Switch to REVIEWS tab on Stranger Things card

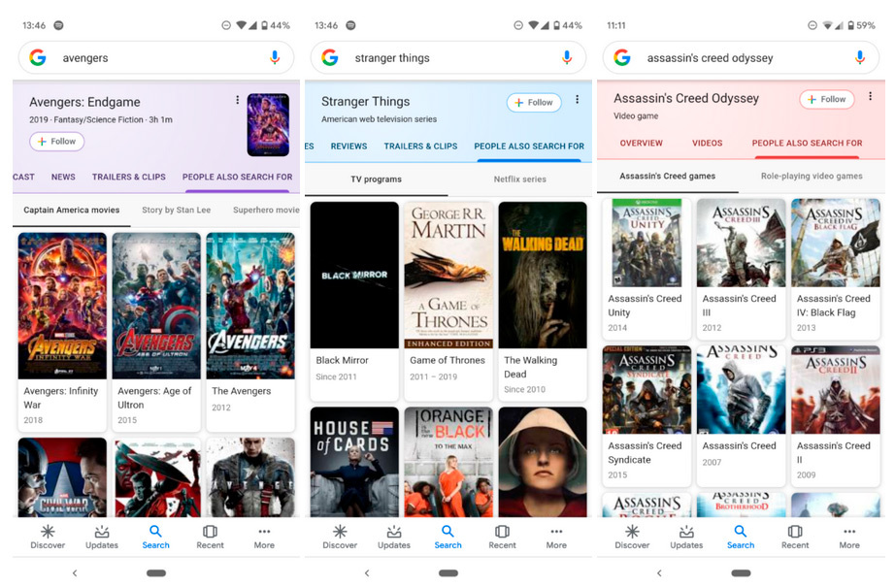pyautogui.click(x=348, y=146)
